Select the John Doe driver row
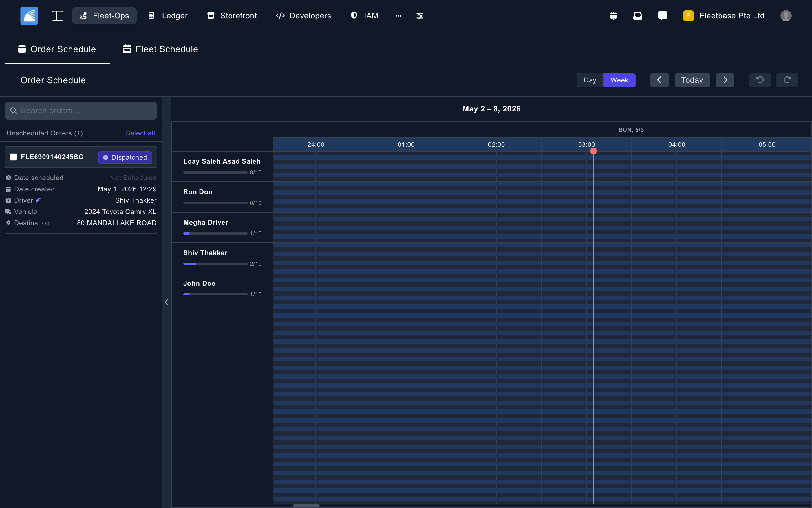 click(222, 288)
